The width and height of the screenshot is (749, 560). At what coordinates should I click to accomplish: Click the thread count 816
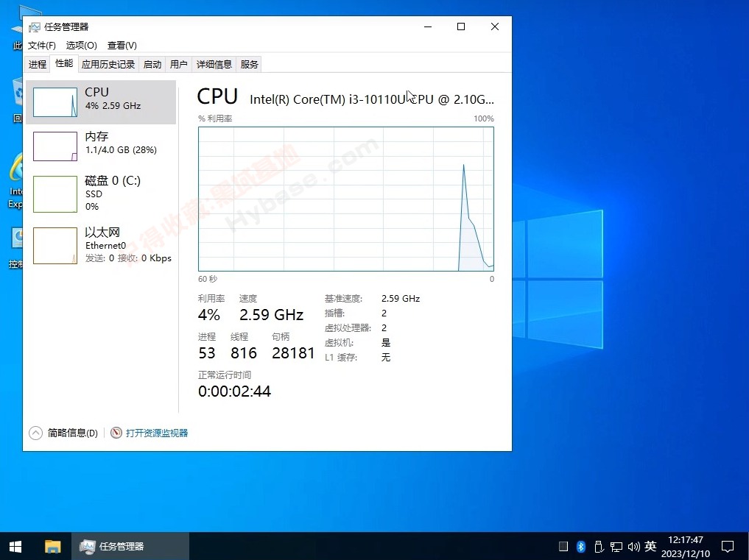244,353
